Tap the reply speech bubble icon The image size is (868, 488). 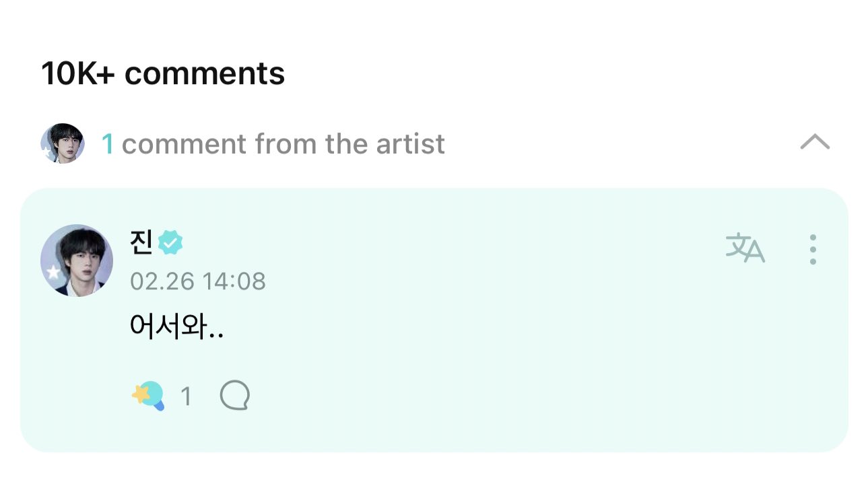[235, 396]
